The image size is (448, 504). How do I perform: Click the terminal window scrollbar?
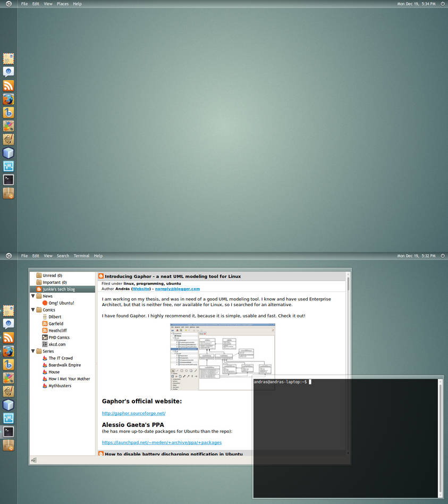pos(440,438)
